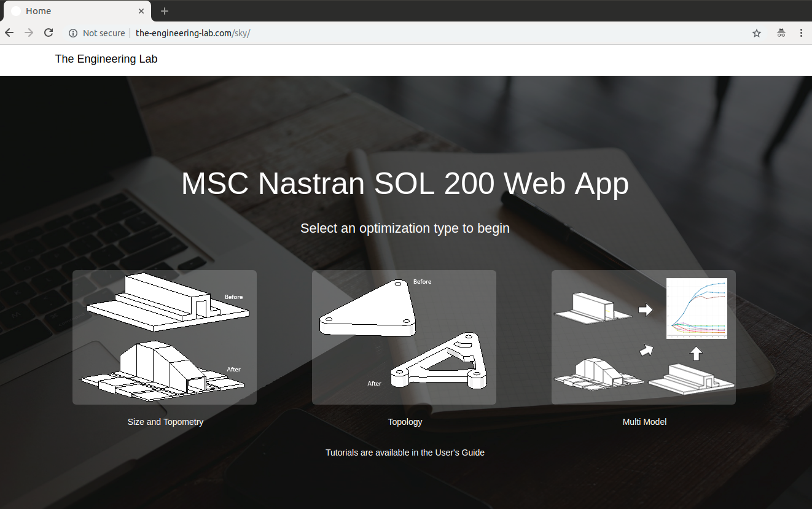Click the Topology label

[405, 422]
